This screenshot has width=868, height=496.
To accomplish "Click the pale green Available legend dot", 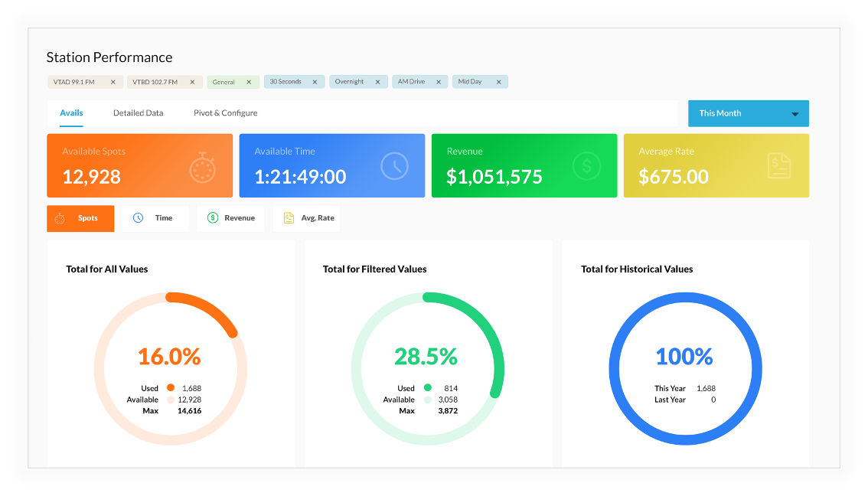I will tap(427, 399).
